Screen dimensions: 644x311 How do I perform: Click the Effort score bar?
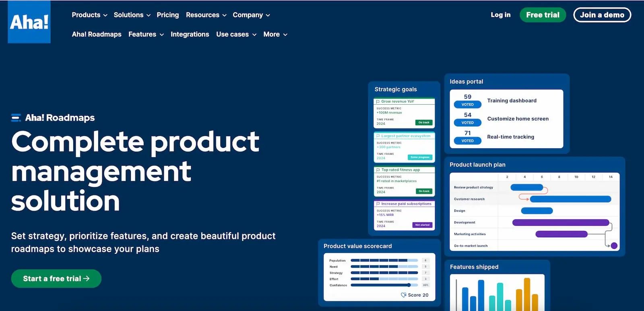[x=384, y=279]
